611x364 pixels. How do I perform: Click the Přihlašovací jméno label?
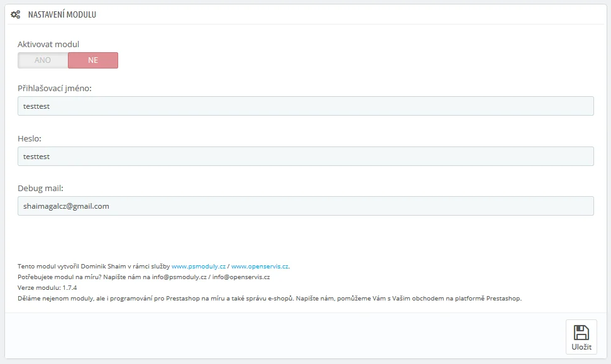pos(55,88)
